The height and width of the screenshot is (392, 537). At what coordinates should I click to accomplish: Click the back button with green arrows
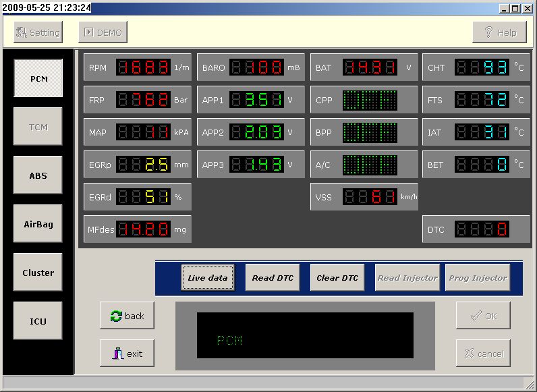point(127,316)
